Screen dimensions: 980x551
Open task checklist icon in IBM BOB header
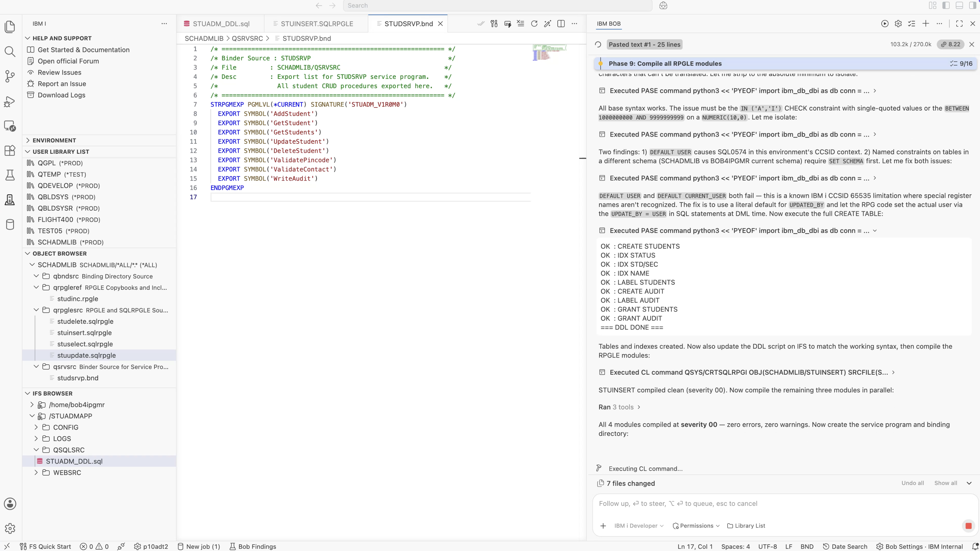(911, 24)
